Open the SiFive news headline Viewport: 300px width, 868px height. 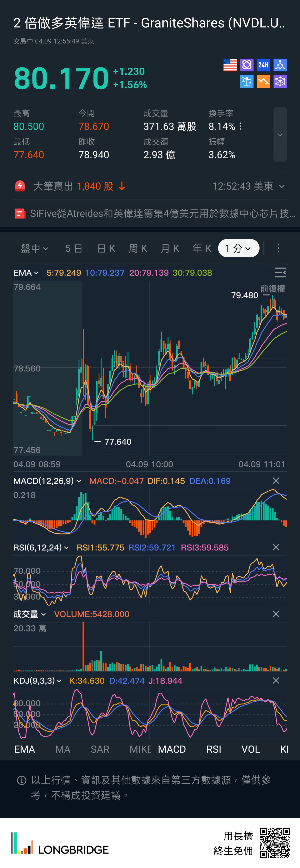[162, 214]
